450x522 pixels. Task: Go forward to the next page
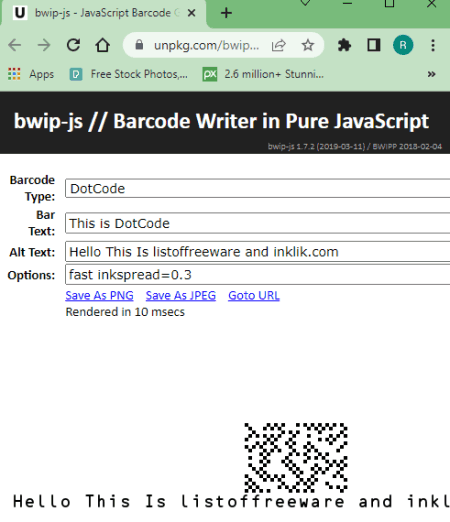(44, 45)
